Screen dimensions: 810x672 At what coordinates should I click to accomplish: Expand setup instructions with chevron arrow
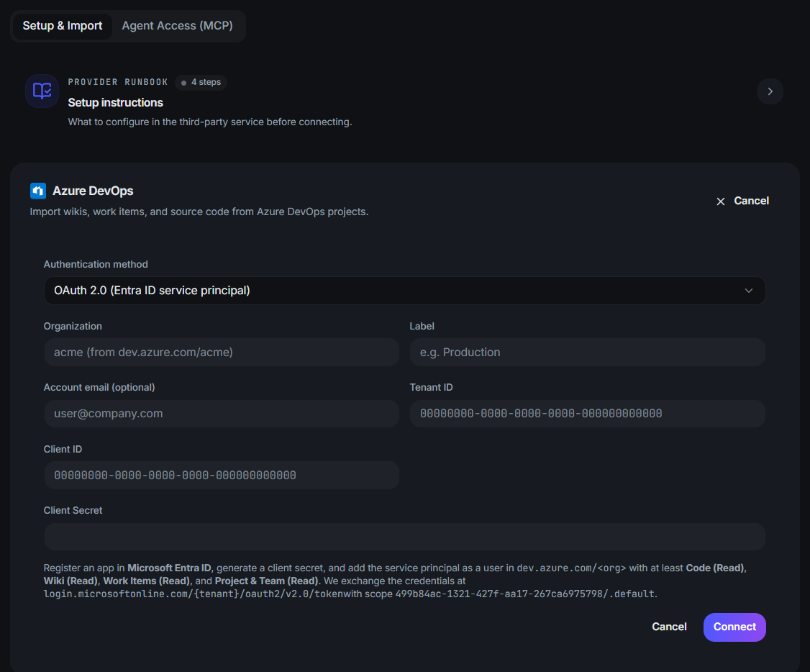[x=770, y=91]
